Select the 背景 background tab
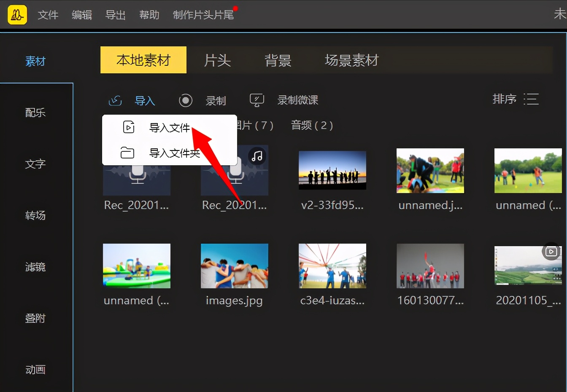The height and width of the screenshot is (392, 567). coord(278,60)
